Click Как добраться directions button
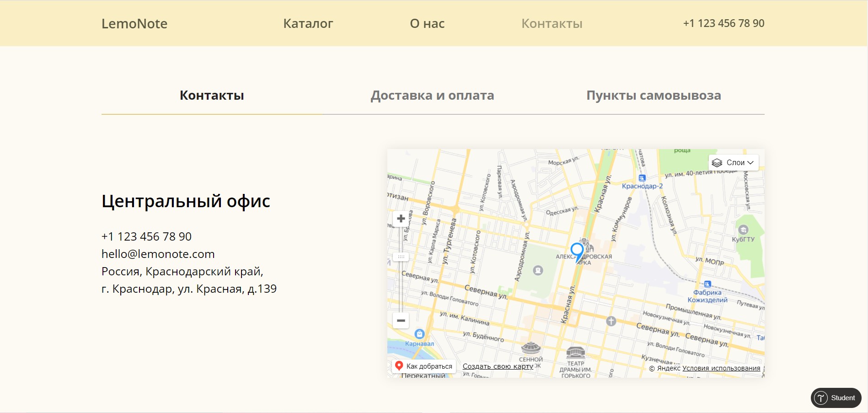This screenshot has width=868, height=413. click(x=424, y=366)
